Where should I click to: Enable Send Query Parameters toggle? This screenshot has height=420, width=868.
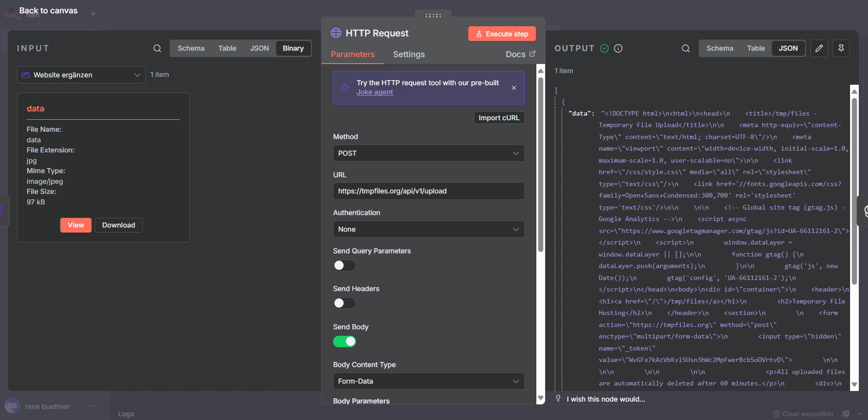coord(345,266)
